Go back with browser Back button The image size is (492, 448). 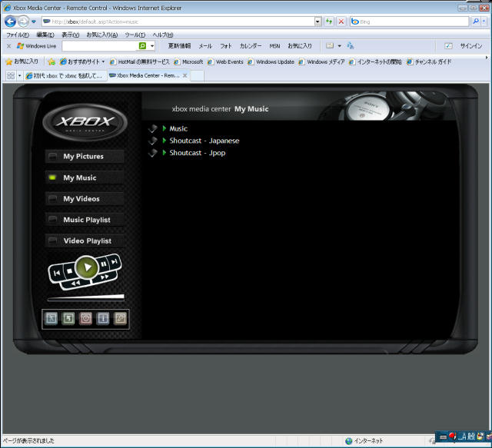click(10, 22)
